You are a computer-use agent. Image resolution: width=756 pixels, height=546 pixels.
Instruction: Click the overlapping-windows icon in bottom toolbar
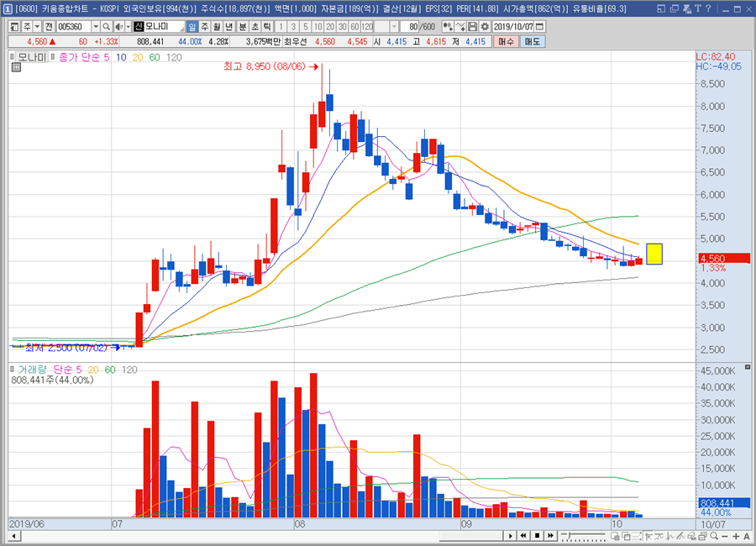[627, 537]
